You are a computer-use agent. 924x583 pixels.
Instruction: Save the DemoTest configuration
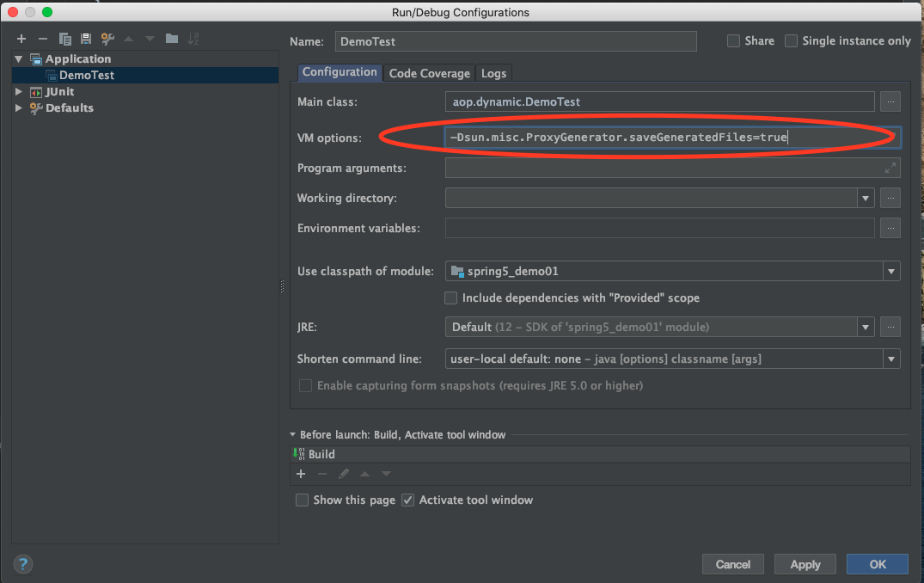(x=86, y=38)
